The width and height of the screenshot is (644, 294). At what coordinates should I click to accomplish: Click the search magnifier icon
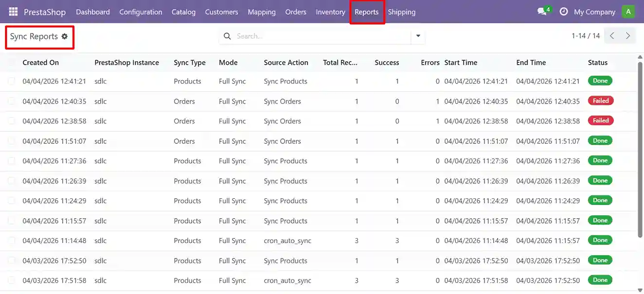pyautogui.click(x=227, y=36)
